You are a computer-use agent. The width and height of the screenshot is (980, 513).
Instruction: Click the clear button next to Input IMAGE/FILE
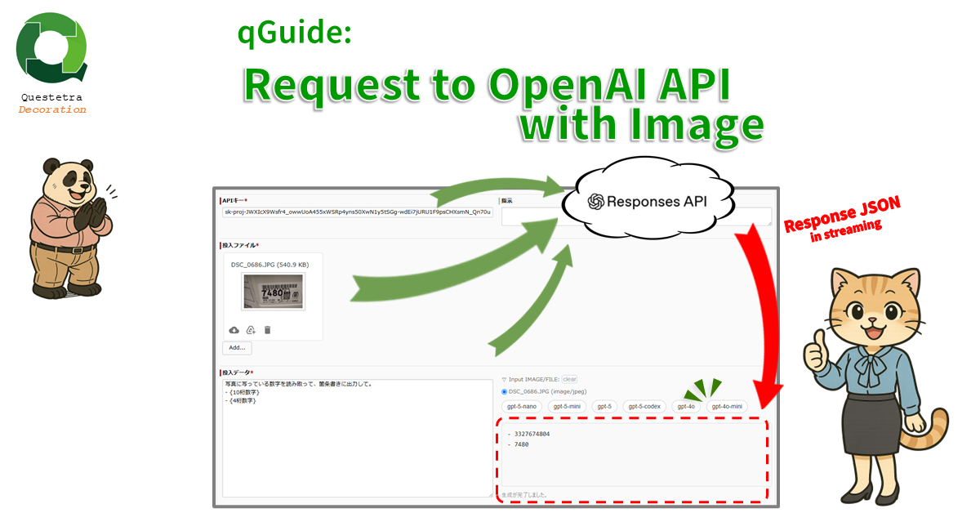point(569,379)
